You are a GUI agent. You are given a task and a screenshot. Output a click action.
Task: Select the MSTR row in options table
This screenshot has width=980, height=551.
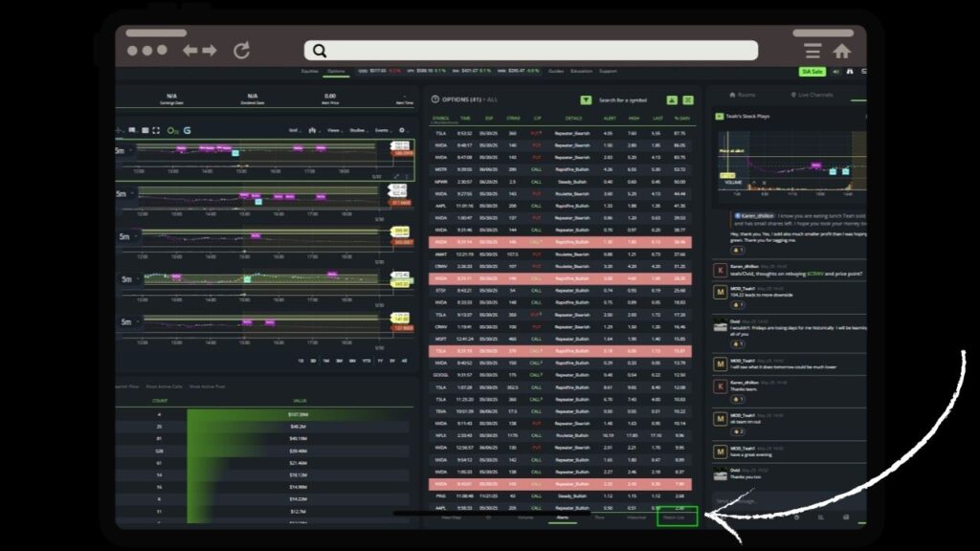561,169
